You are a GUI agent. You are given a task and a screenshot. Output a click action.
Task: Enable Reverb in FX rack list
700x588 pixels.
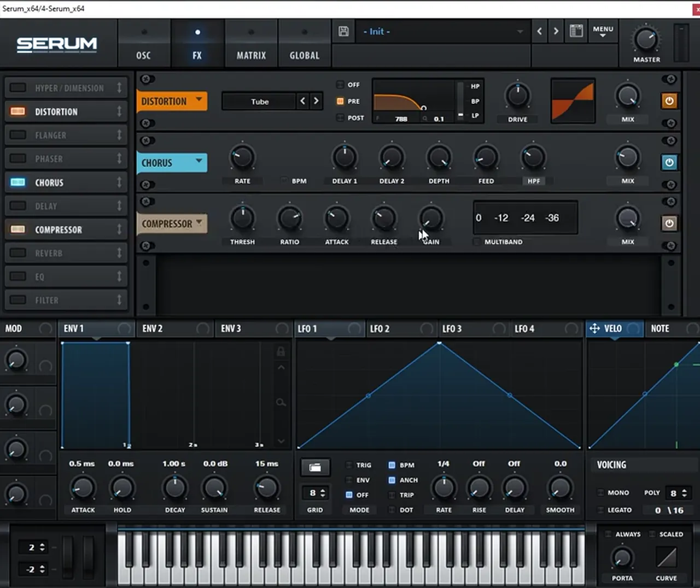(18, 253)
